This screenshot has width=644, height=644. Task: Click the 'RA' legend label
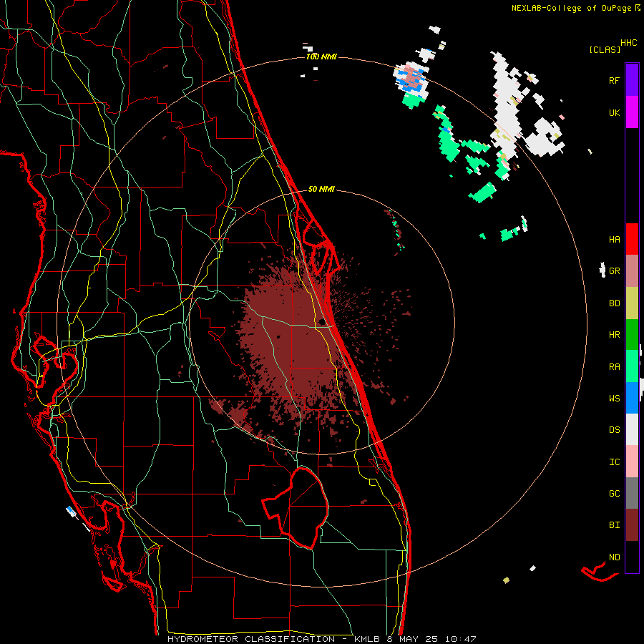(614, 366)
